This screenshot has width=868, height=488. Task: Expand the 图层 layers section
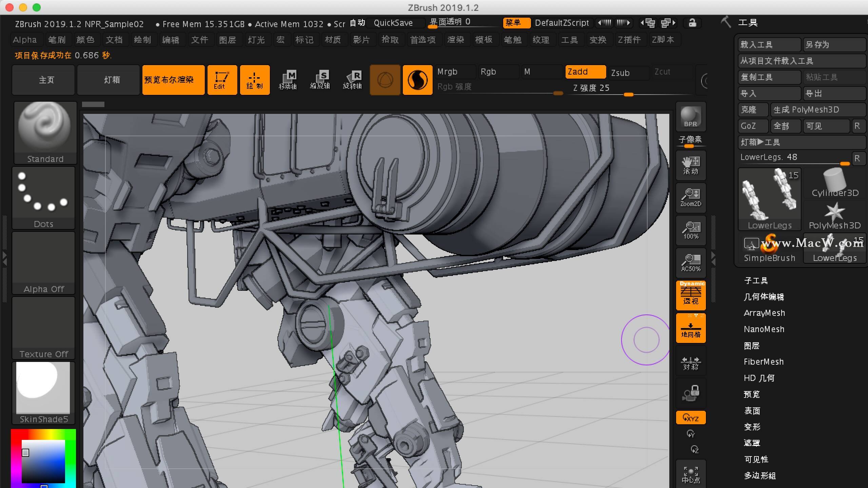tap(752, 346)
